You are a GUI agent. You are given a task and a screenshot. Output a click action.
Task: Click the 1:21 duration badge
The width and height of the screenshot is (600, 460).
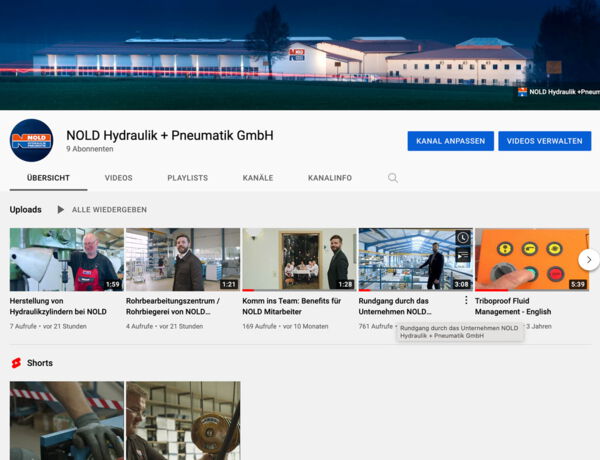pos(229,284)
